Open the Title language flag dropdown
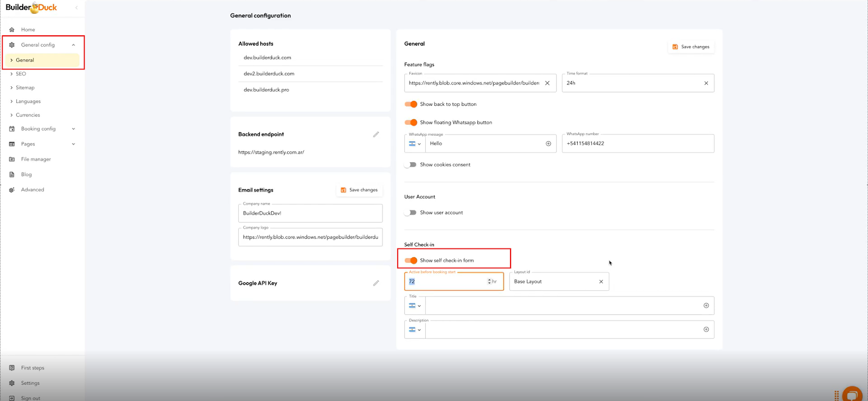Screen dimensions: 868x401 [415, 306]
